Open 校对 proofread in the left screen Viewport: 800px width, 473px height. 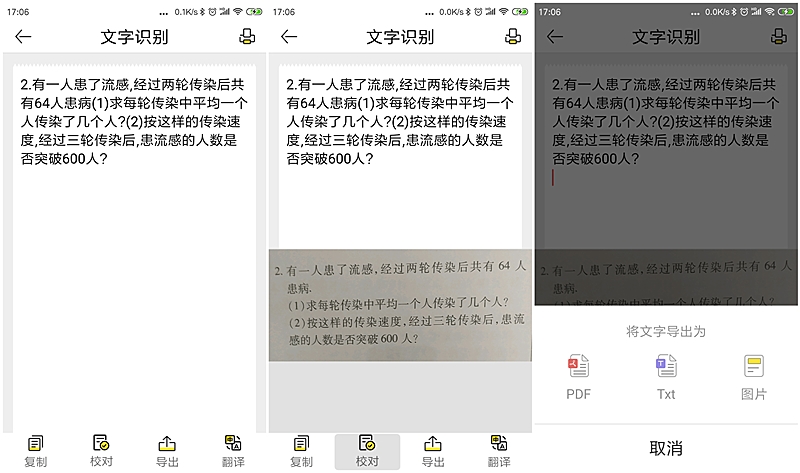pos(101,452)
